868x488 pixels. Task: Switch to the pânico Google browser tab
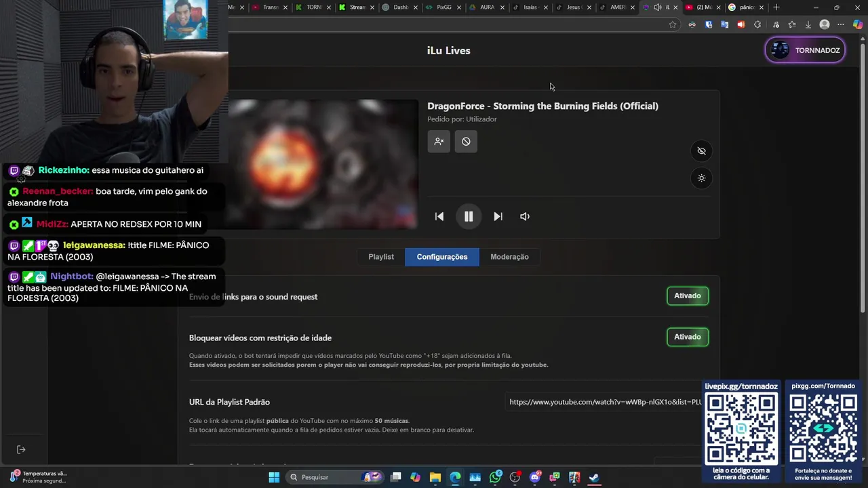tap(745, 7)
